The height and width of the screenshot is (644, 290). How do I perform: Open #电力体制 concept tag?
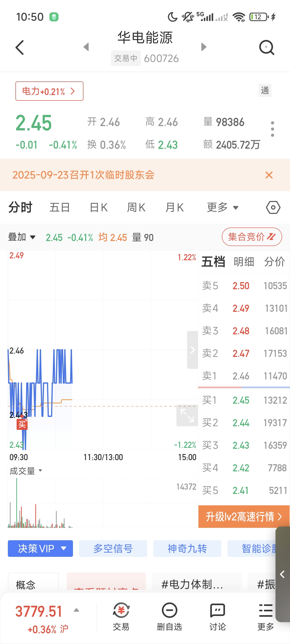pos(197,582)
